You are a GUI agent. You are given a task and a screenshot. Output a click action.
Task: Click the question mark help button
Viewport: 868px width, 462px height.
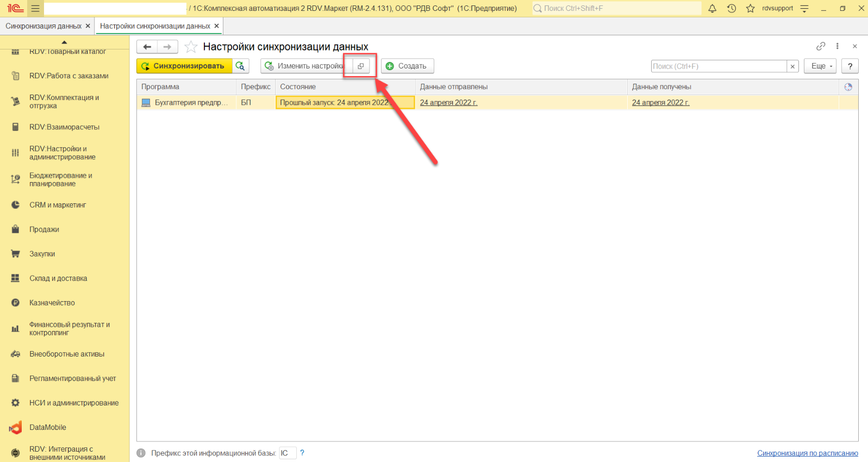[x=850, y=66]
